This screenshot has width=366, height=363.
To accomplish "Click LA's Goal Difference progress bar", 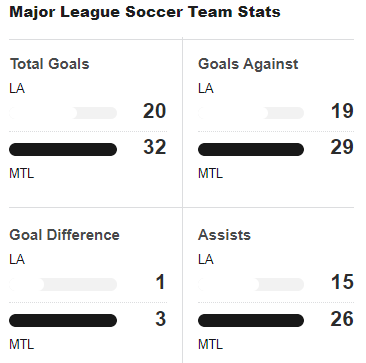I will 63,284.
